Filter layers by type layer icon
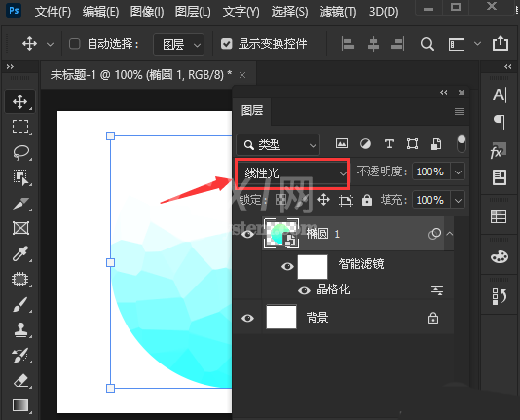Viewport: 520px width, 420px height. (x=389, y=144)
